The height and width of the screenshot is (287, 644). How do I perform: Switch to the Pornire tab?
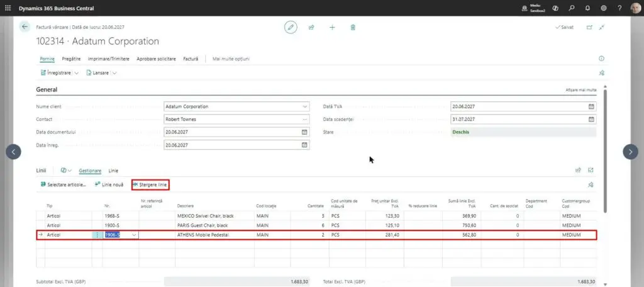47,59
